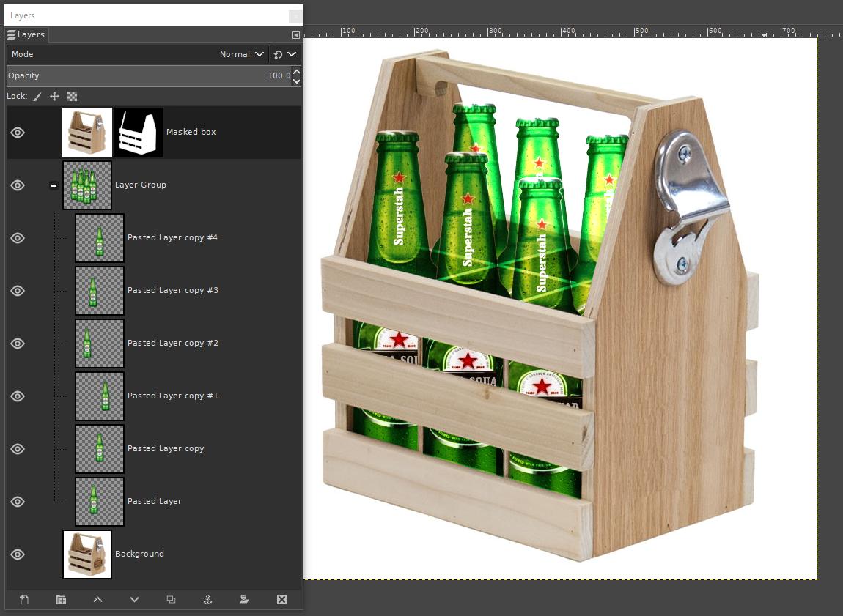
Task: Add a mask to the layer
Action: [244, 599]
